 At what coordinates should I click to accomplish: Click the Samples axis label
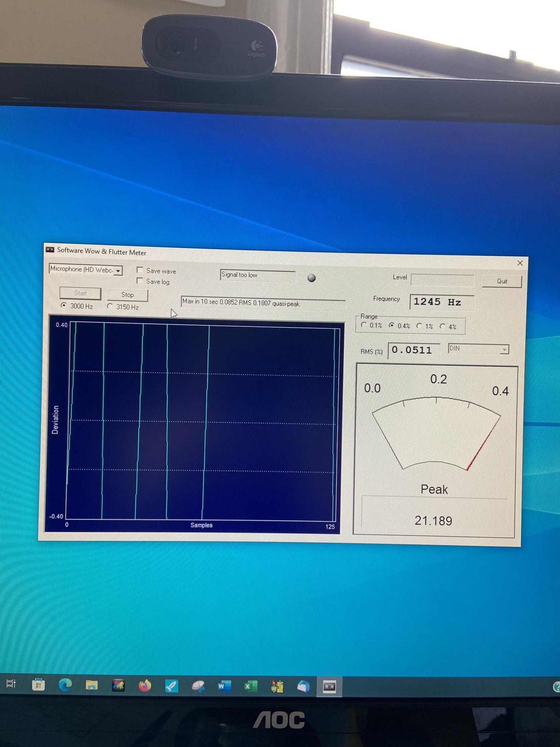point(201,525)
